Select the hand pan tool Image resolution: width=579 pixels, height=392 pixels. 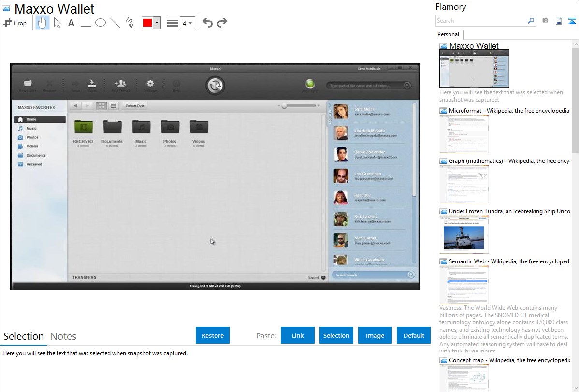coord(42,23)
